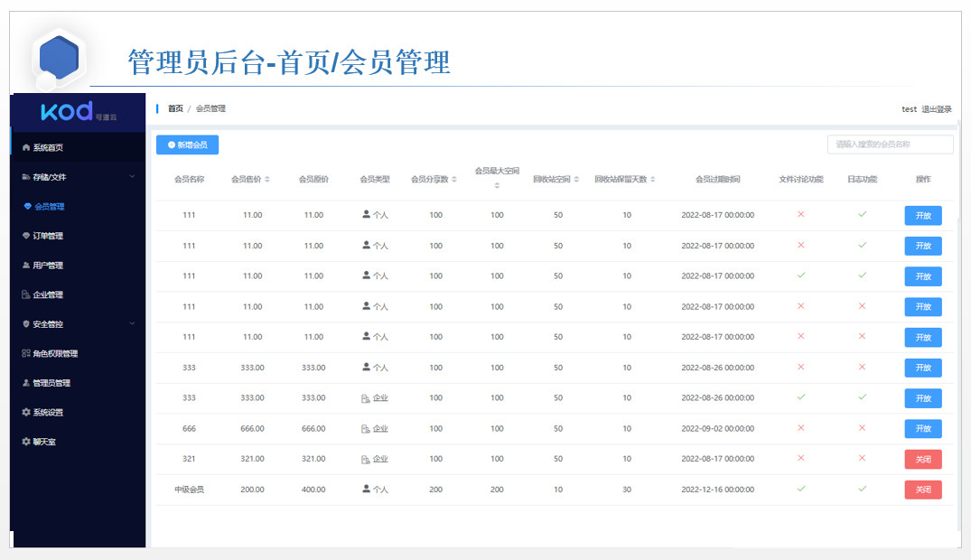The image size is (971, 560).
Task: Click the building icon beside 企业管理
Action: [x=26, y=294]
